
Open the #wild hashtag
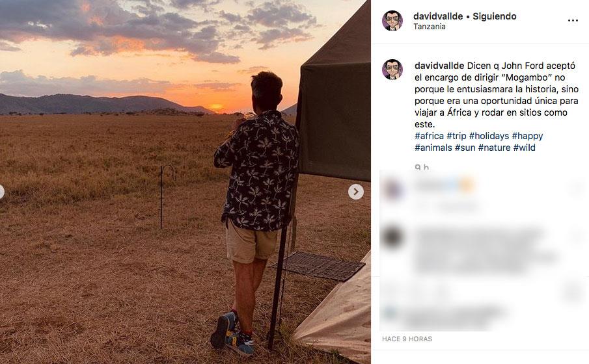click(x=525, y=148)
